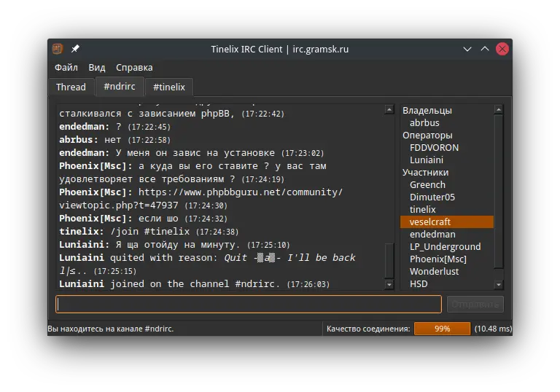Screen dimensions: 560x392
Task: Select the Владельцы group header
Action: click(x=427, y=110)
